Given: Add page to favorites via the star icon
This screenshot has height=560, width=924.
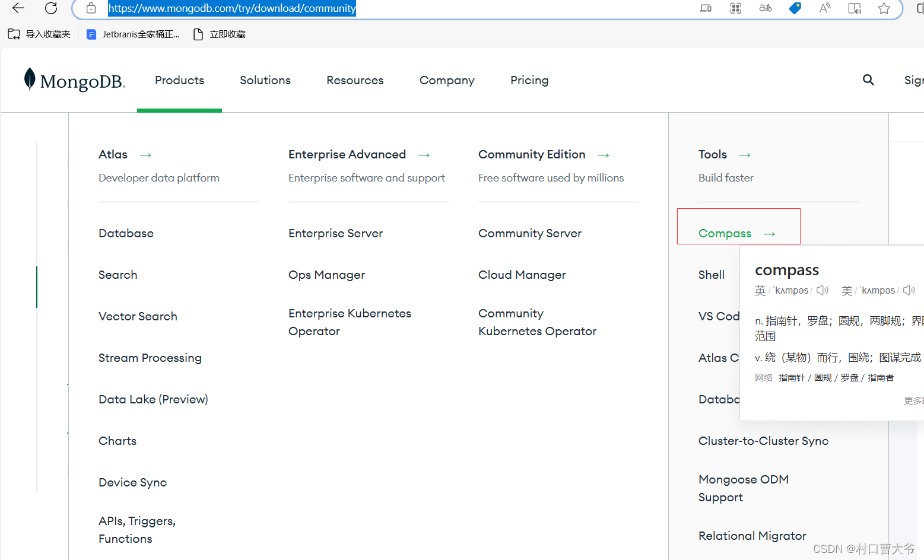Looking at the screenshot, I should pyautogui.click(x=884, y=8).
